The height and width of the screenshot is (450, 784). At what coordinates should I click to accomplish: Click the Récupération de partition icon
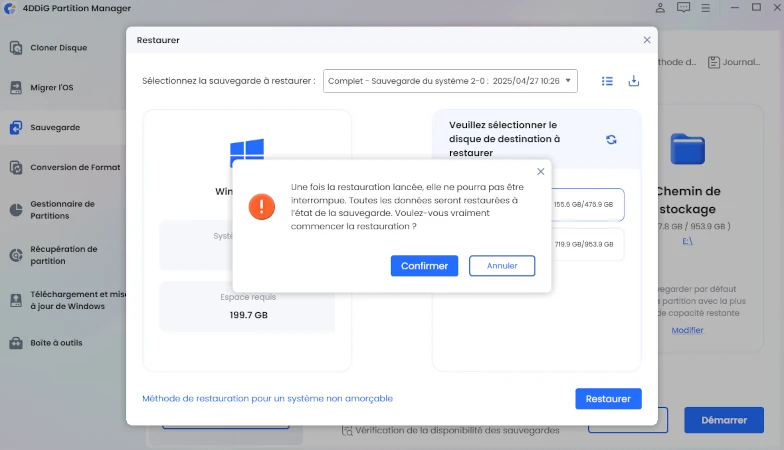pyautogui.click(x=16, y=255)
